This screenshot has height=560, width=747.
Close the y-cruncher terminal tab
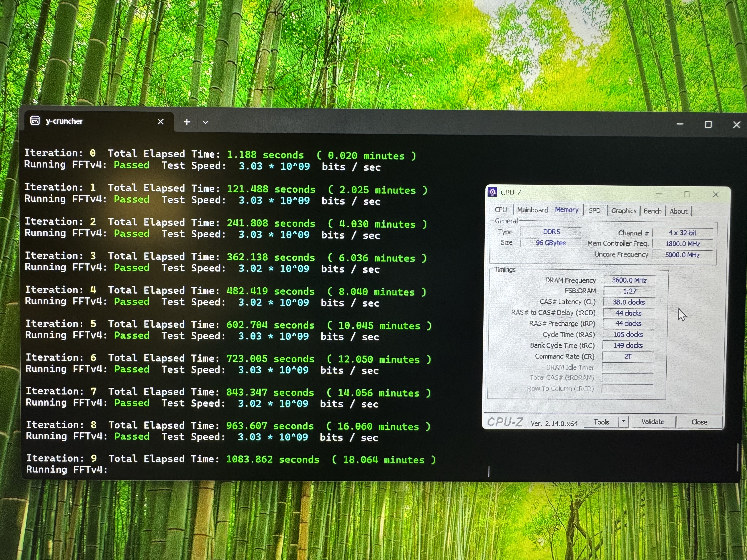coord(161,122)
